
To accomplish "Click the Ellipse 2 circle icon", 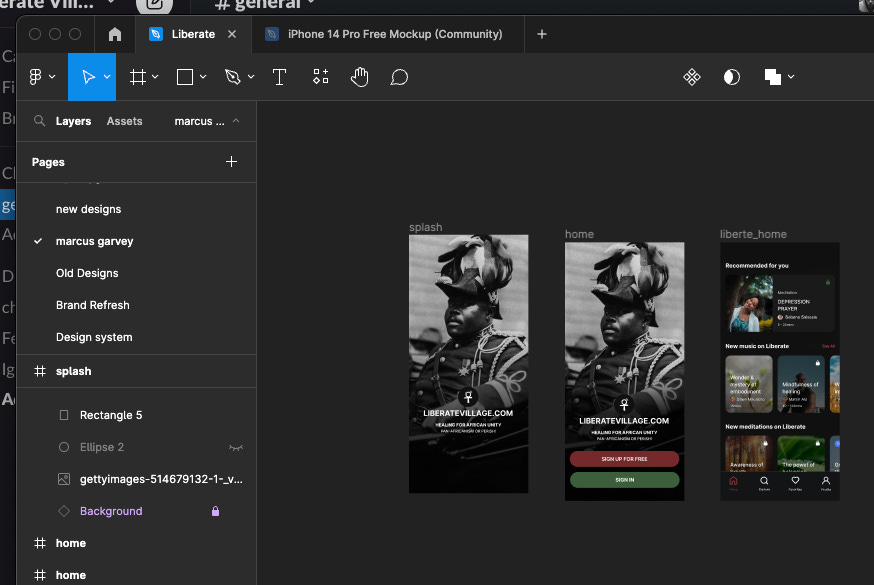I will (64, 447).
